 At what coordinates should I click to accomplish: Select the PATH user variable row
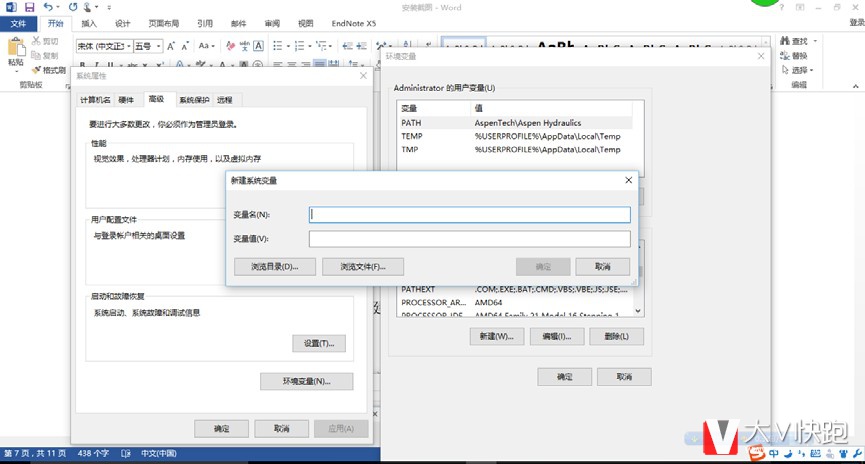click(412, 122)
